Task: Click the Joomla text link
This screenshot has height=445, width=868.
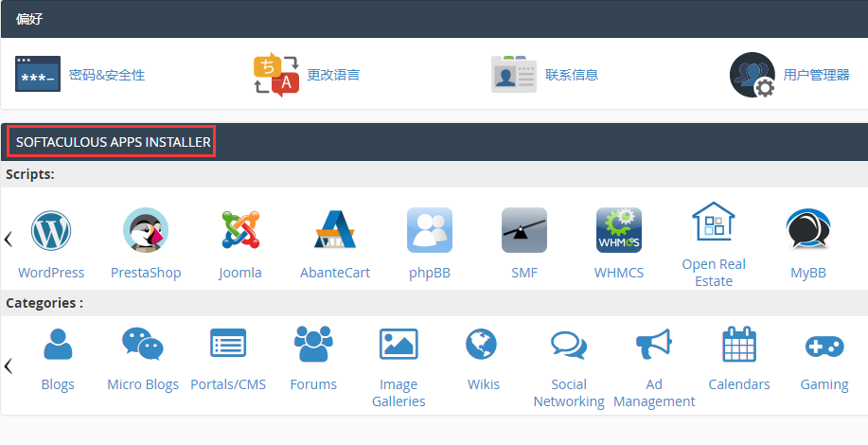Action: pyautogui.click(x=240, y=273)
